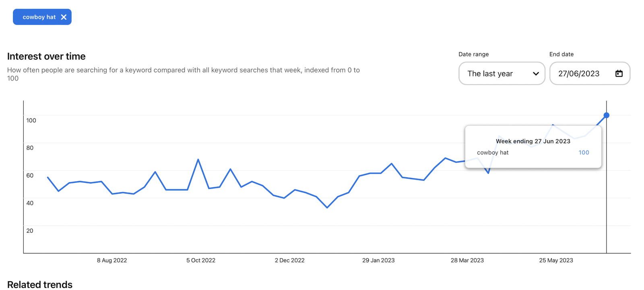
Task: Click 'Week ending 27 Jun 2023' tooltip title
Action: click(533, 141)
